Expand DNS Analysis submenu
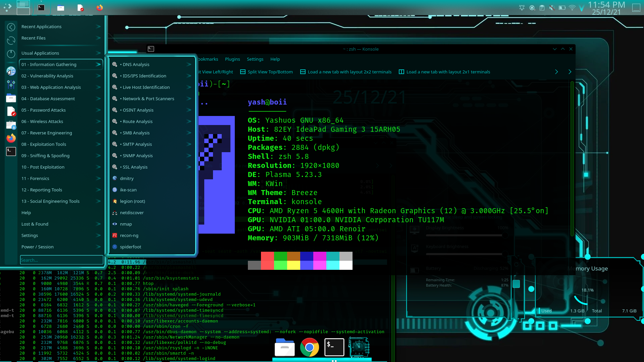Screen dimensions: 644x362 tap(152, 64)
